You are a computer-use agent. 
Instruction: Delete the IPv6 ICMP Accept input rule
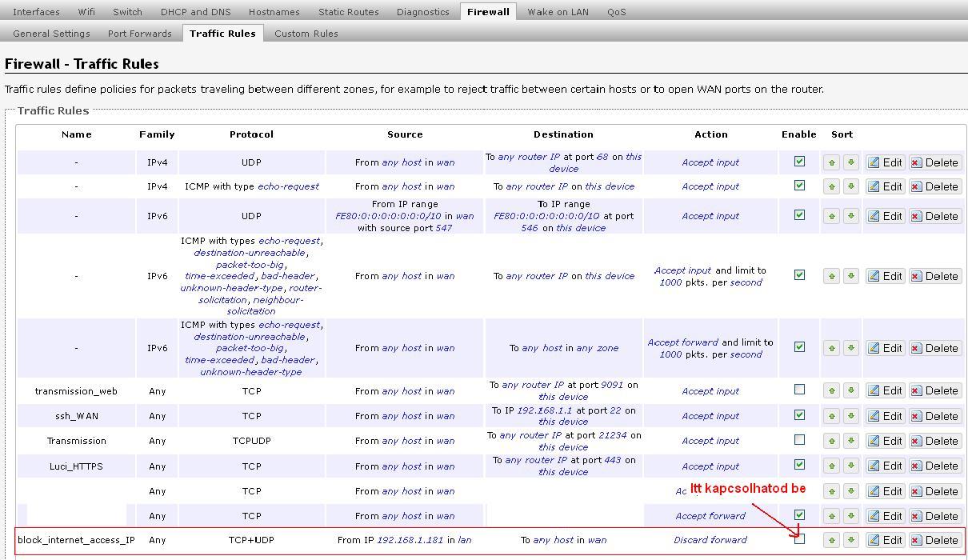tap(934, 276)
